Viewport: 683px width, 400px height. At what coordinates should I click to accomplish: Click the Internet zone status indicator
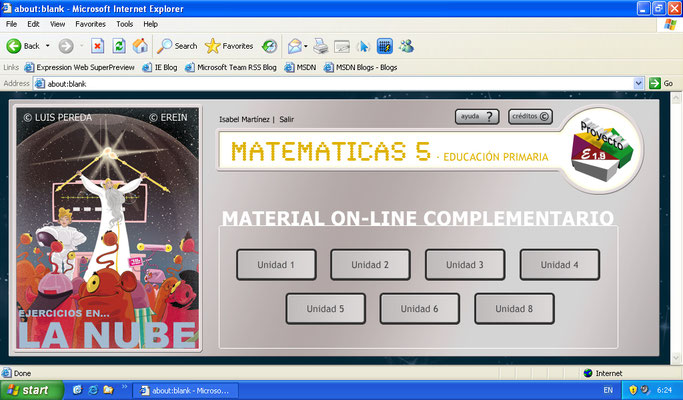603,373
